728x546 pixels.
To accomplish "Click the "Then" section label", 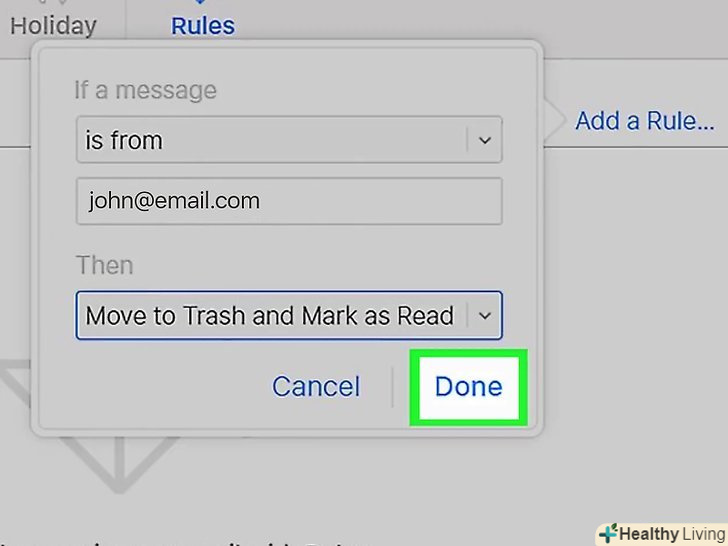I will point(105,265).
